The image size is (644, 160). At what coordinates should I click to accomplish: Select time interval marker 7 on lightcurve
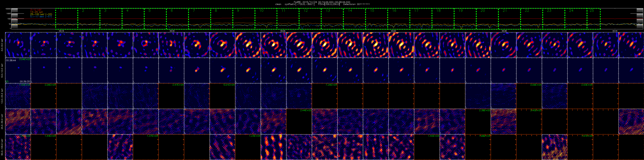(194, 11)
